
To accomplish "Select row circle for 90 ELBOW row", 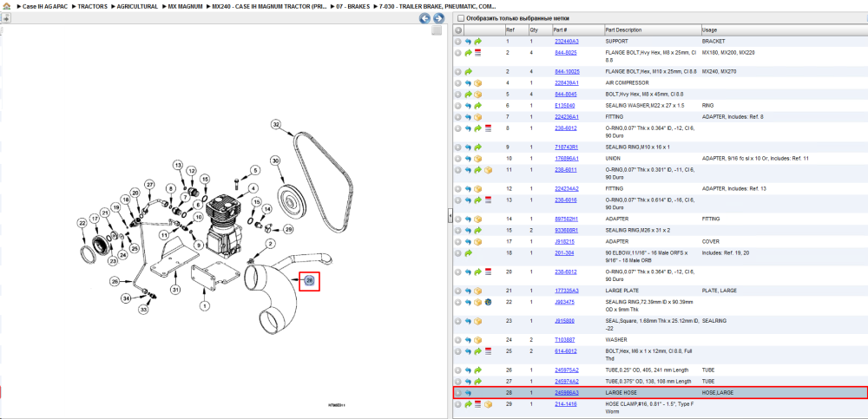I will 458,253.
